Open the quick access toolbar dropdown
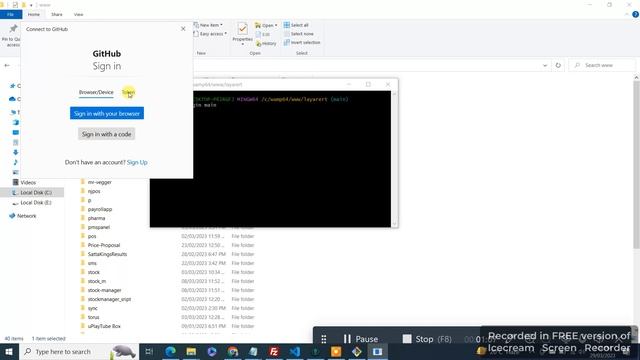Screen dimensions: 640x360 [x=31, y=5]
